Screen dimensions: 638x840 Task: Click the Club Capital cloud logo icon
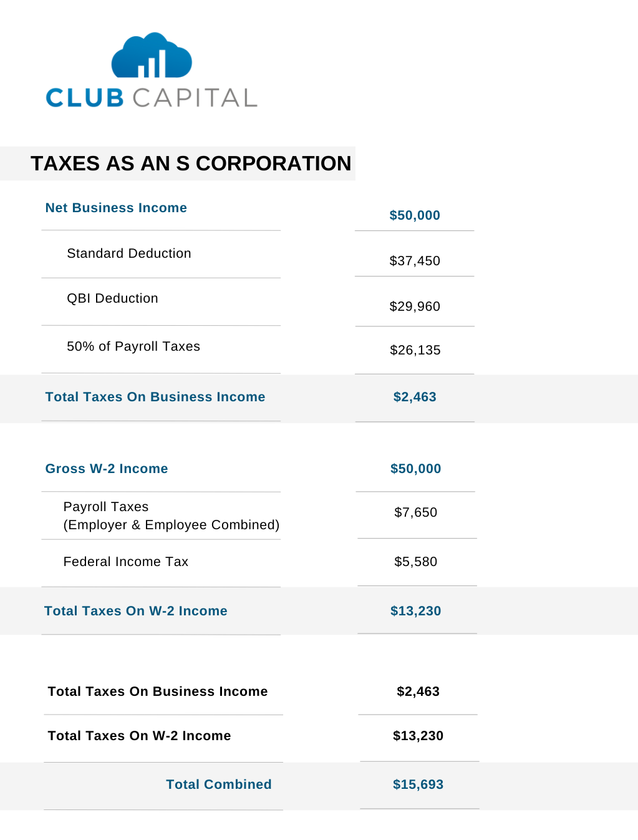tap(152, 56)
